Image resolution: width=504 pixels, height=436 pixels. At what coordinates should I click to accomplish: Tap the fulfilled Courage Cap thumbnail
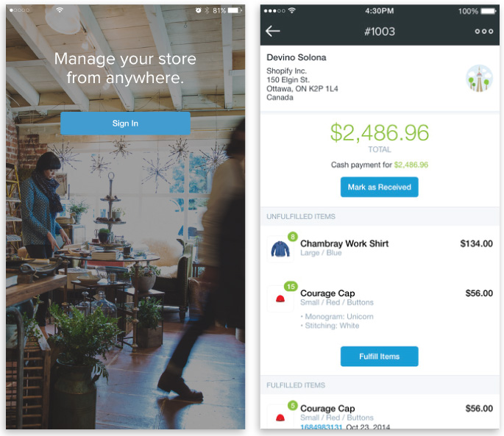click(280, 417)
